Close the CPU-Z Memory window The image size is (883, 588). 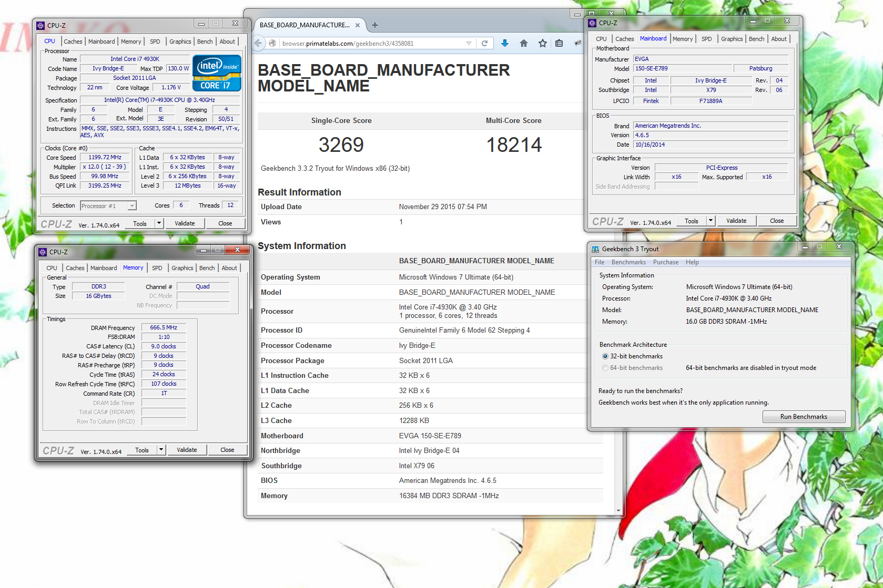(x=237, y=250)
